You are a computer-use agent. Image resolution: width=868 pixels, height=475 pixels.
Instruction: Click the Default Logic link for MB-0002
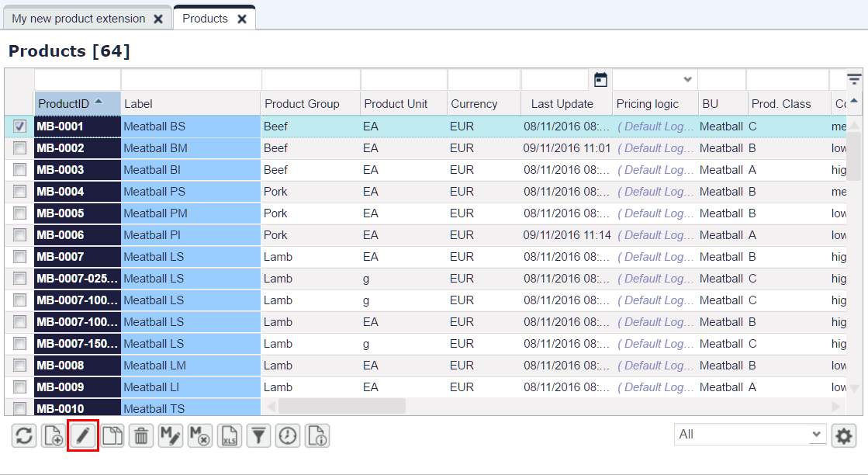point(655,147)
